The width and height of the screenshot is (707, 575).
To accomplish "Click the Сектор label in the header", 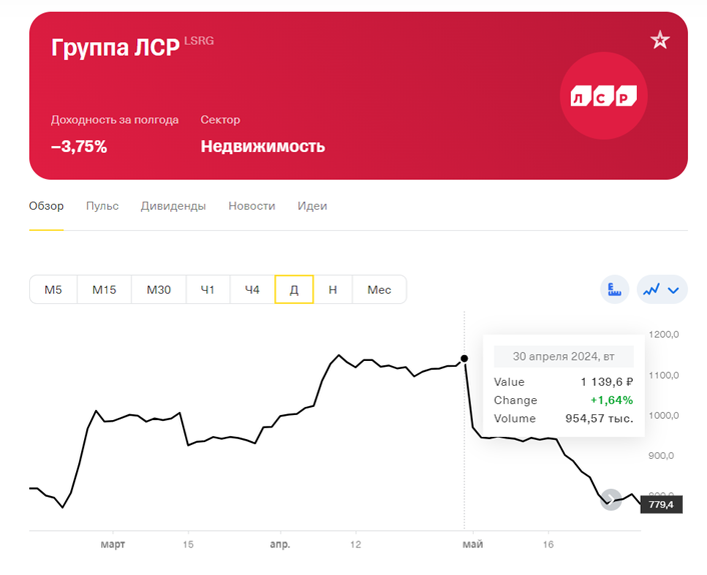I will (220, 120).
